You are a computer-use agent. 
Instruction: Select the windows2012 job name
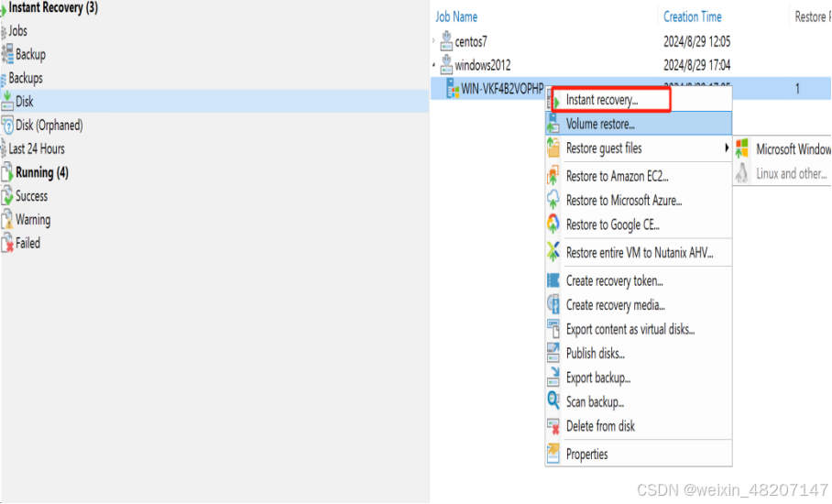[x=483, y=65]
